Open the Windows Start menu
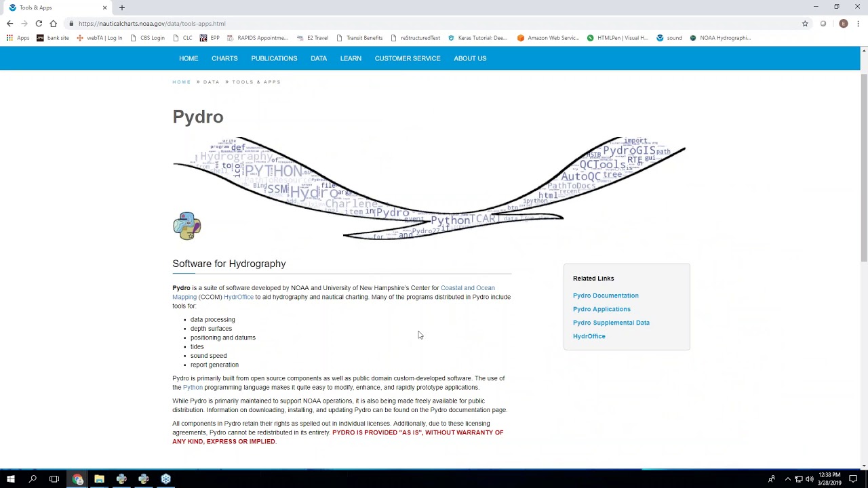Screen dimensions: 868x488 [x=11, y=479]
